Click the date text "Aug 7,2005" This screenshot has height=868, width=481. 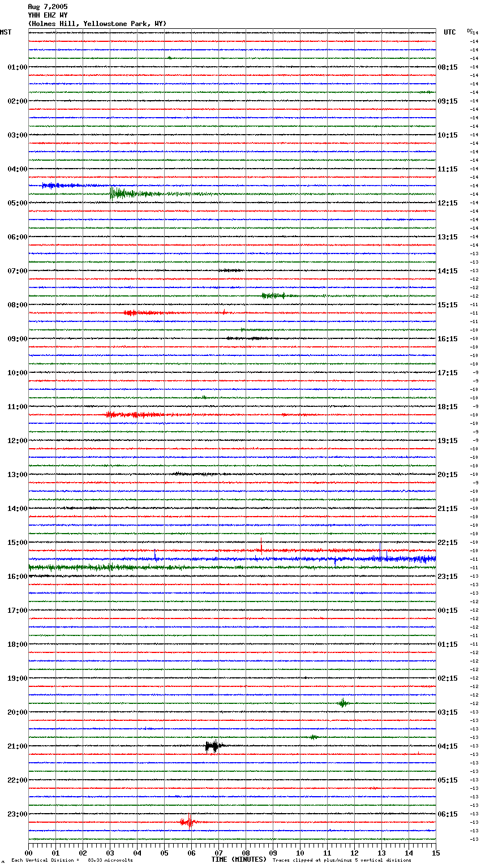[x=48, y=6]
